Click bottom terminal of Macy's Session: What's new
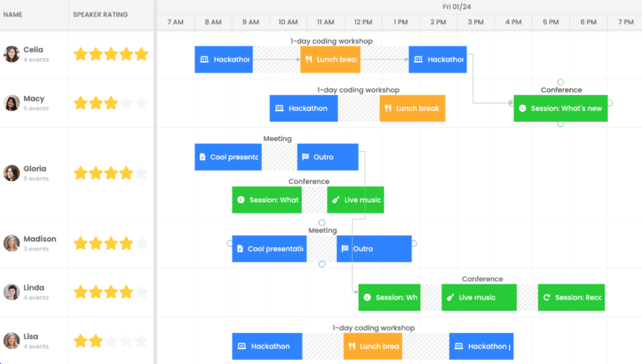 pos(561,124)
